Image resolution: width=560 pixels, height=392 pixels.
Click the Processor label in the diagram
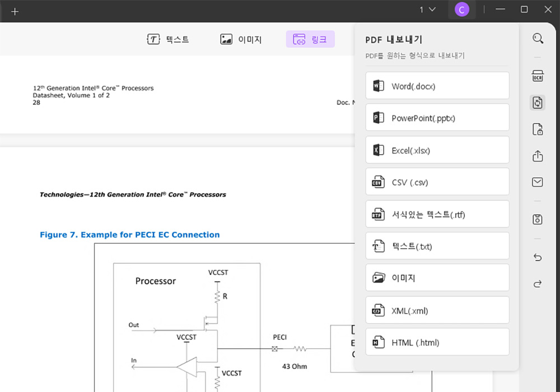pyautogui.click(x=156, y=281)
